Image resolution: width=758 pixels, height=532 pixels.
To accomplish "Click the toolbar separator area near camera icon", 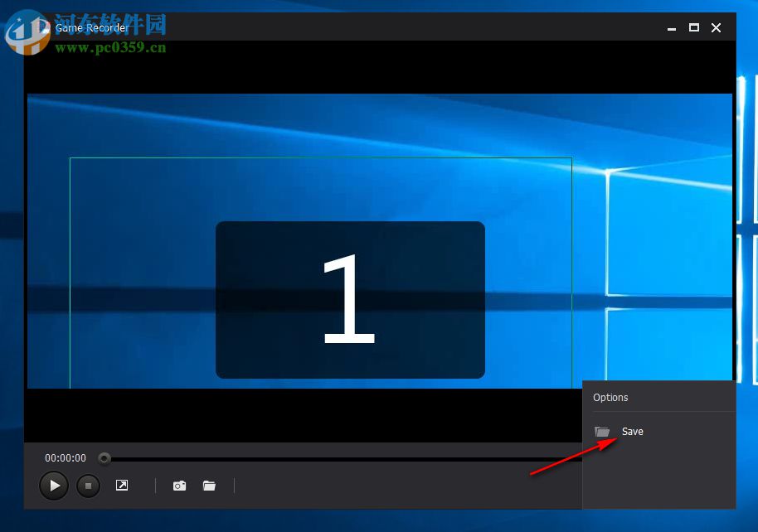I will pyautogui.click(x=154, y=486).
